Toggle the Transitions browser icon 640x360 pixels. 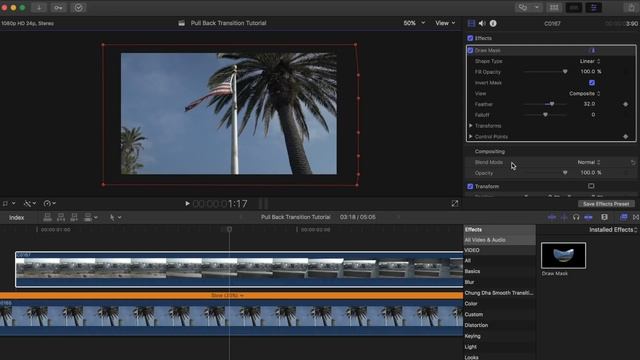[x=636, y=217]
